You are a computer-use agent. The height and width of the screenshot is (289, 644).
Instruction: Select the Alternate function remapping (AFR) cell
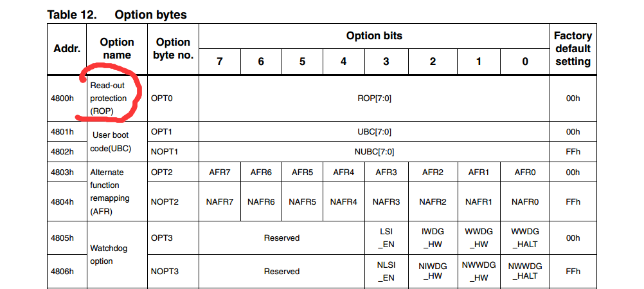point(117,192)
